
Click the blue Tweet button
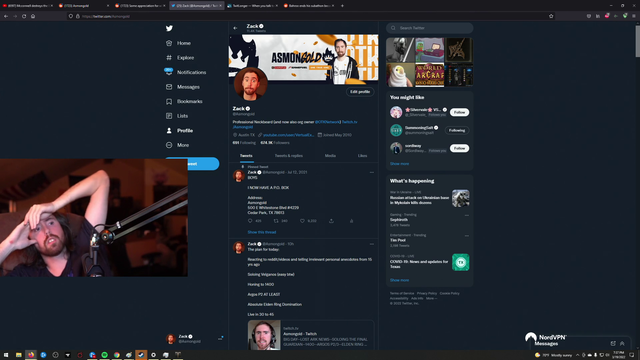[x=203, y=164]
